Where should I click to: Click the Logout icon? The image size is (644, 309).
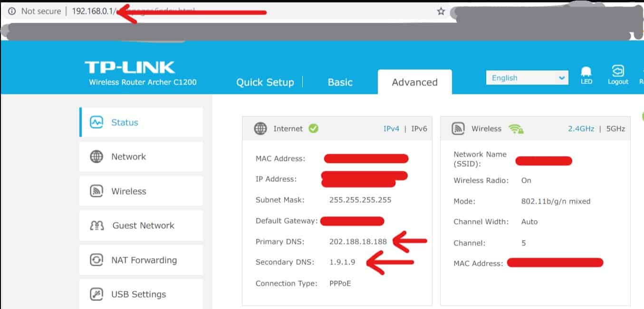point(618,71)
